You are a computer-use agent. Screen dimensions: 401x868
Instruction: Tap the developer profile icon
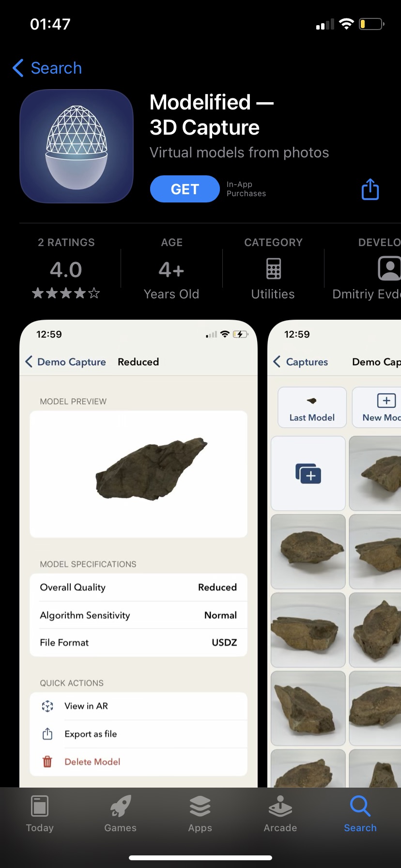click(389, 269)
